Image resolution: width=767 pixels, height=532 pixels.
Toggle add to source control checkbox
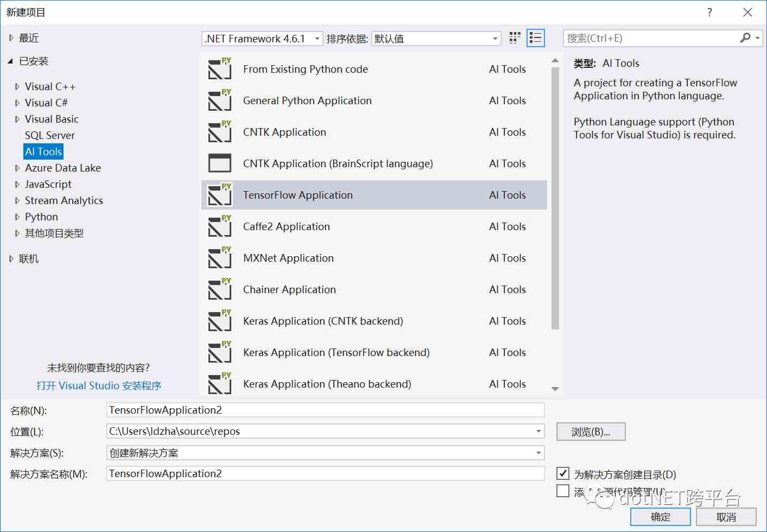pos(563,491)
